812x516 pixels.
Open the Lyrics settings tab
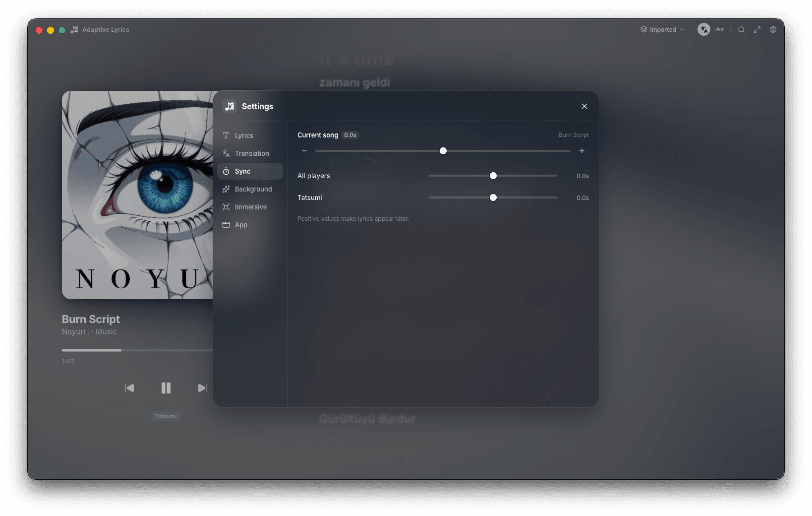(x=250, y=135)
